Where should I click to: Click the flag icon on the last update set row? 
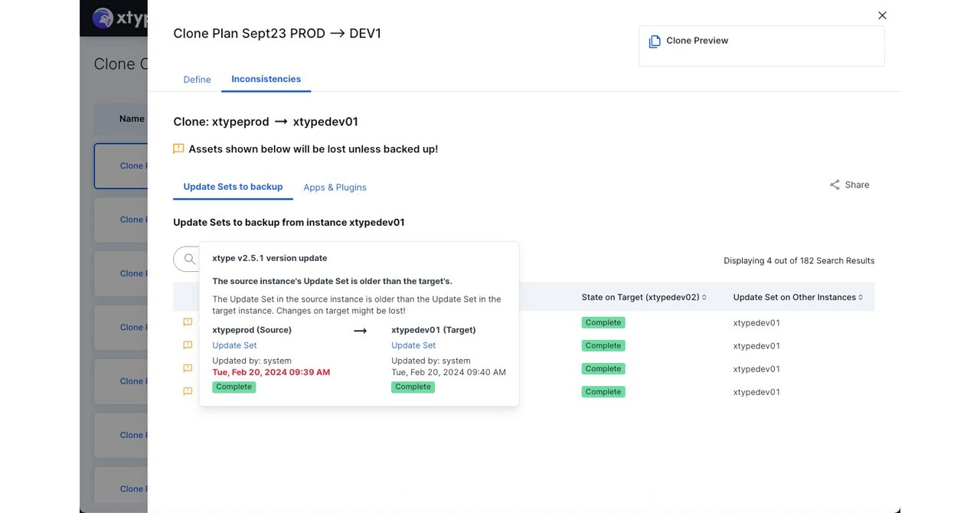(x=188, y=391)
